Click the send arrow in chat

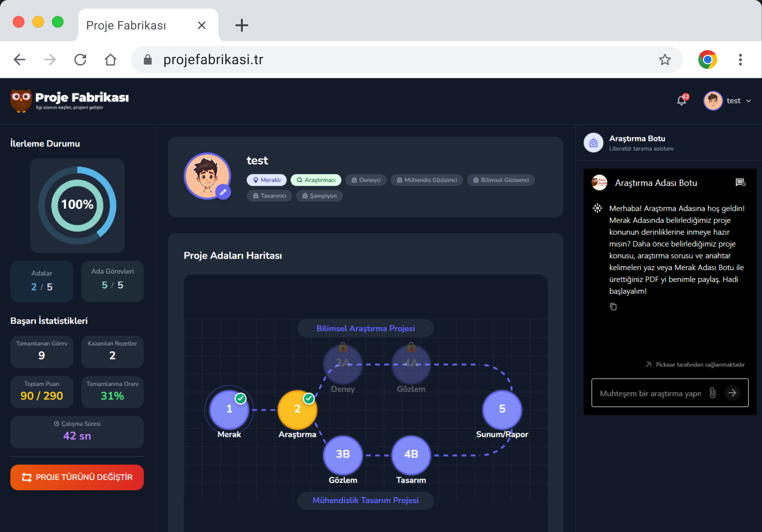(x=732, y=393)
